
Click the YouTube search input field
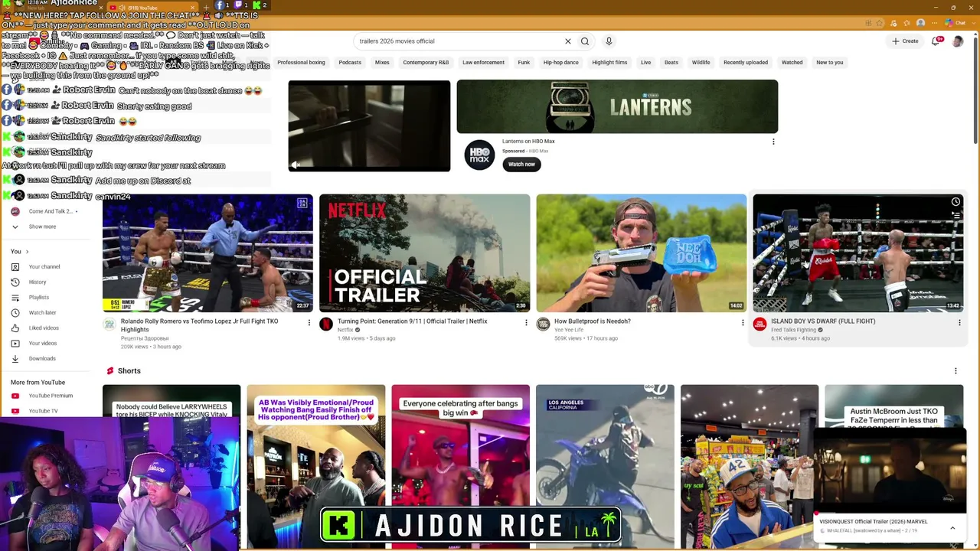click(459, 41)
